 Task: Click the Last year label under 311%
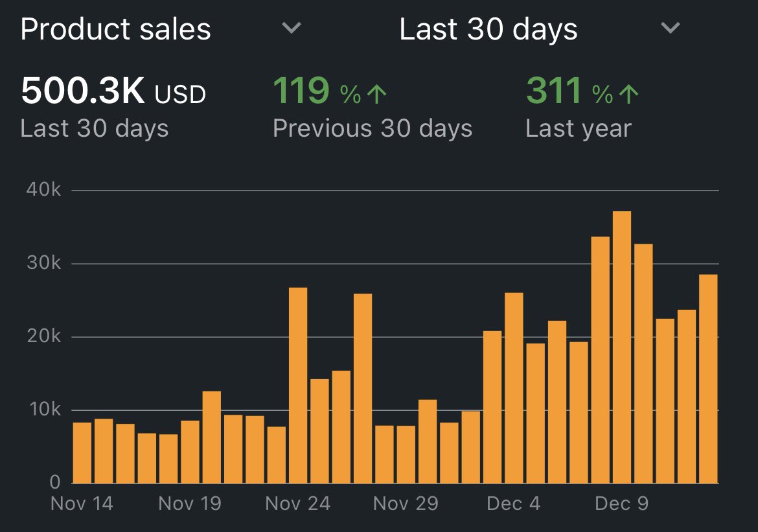pyautogui.click(x=578, y=128)
